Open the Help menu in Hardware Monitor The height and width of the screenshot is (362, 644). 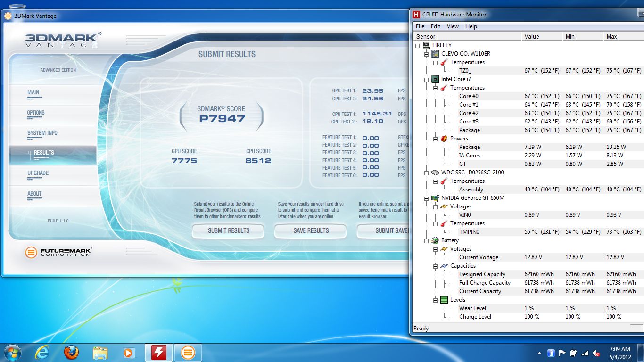(x=471, y=26)
